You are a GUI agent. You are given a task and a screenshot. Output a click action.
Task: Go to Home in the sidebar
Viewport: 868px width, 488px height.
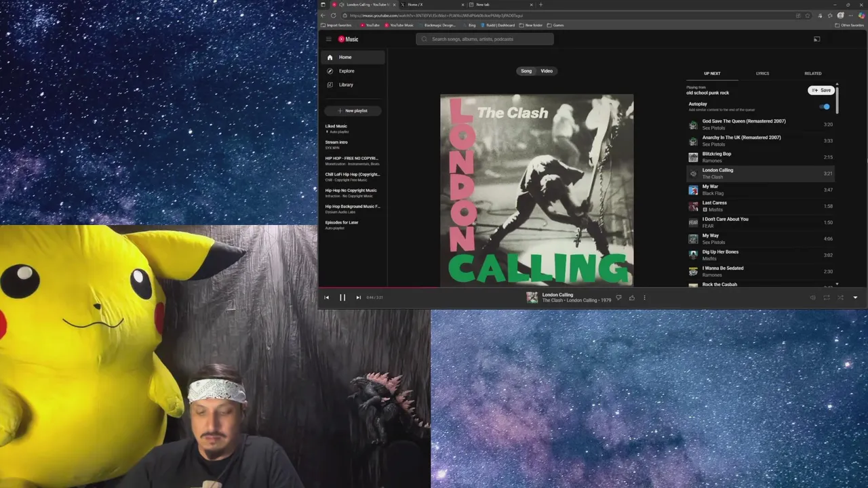pyautogui.click(x=353, y=58)
